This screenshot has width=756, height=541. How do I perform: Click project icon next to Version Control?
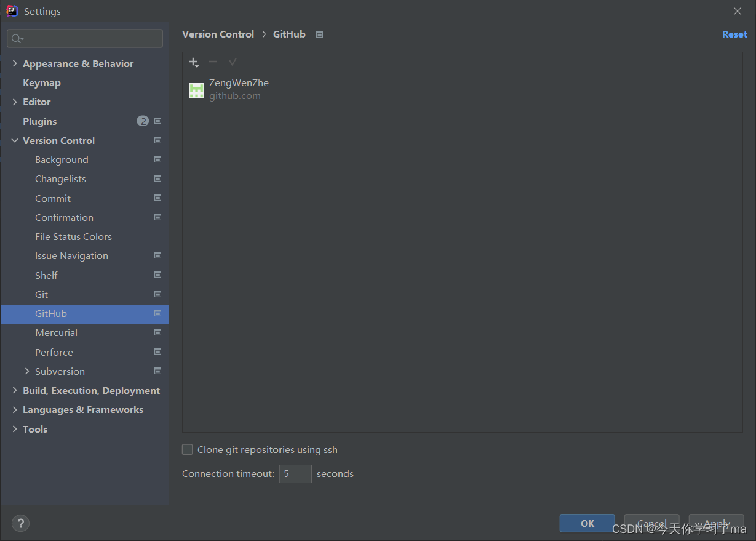coord(158,140)
